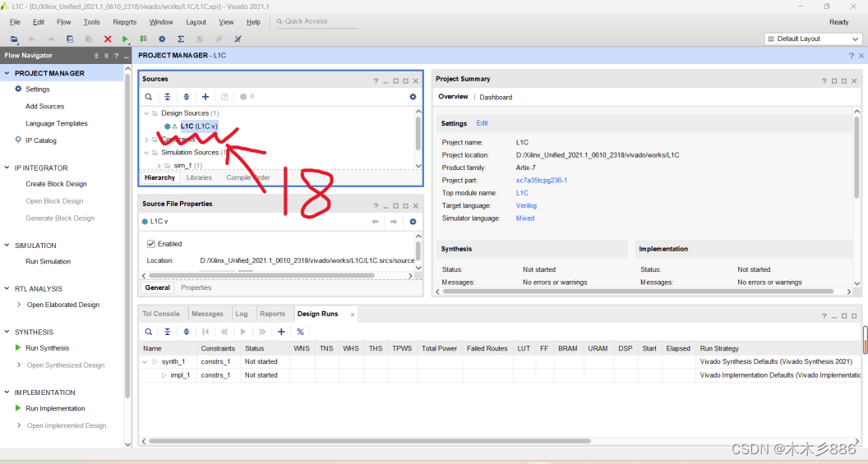Click the percent icon in Design Runs
Image resolution: width=868 pixels, height=464 pixels.
(x=300, y=332)
